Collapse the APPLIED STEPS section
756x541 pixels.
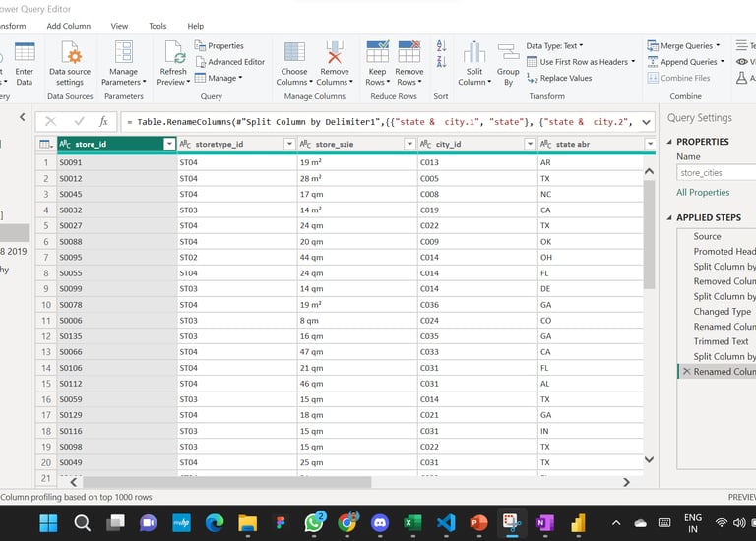coord(669,217)
